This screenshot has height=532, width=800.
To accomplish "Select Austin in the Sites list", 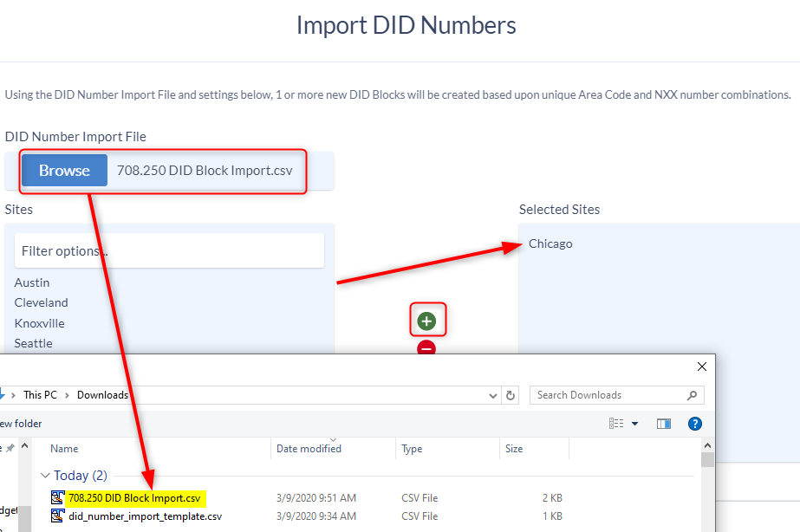I will point(32,282).
